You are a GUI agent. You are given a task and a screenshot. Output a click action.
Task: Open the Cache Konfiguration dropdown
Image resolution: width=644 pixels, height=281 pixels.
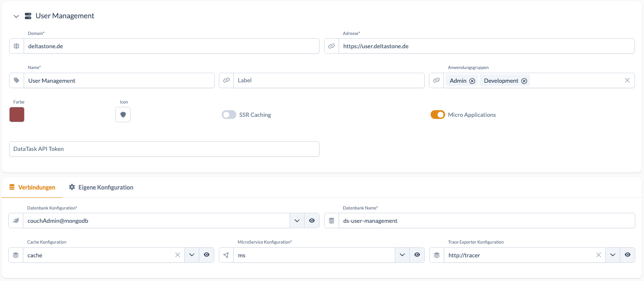click(x=191, y=255)
